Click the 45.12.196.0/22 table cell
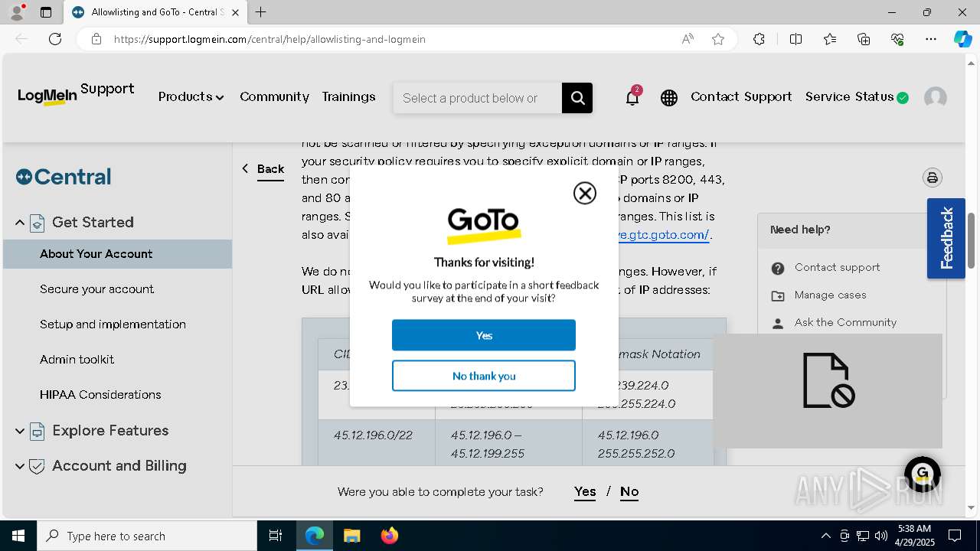This screenshot has width=980, height=551. coord(377,444)
